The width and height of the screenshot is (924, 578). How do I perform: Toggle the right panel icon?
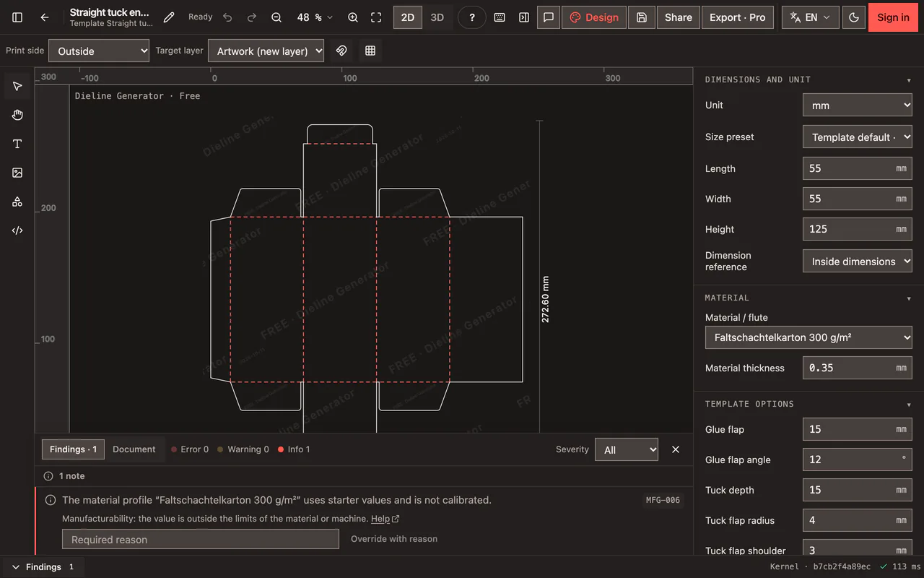[524, 17]
